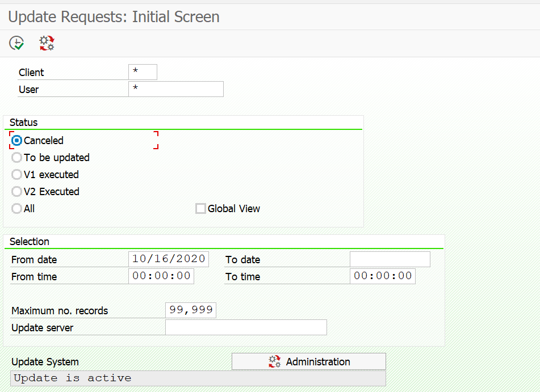Click the Update server input field
Image resolution: width=540 pixels, height=392 pixels.
tap(246, 327)
